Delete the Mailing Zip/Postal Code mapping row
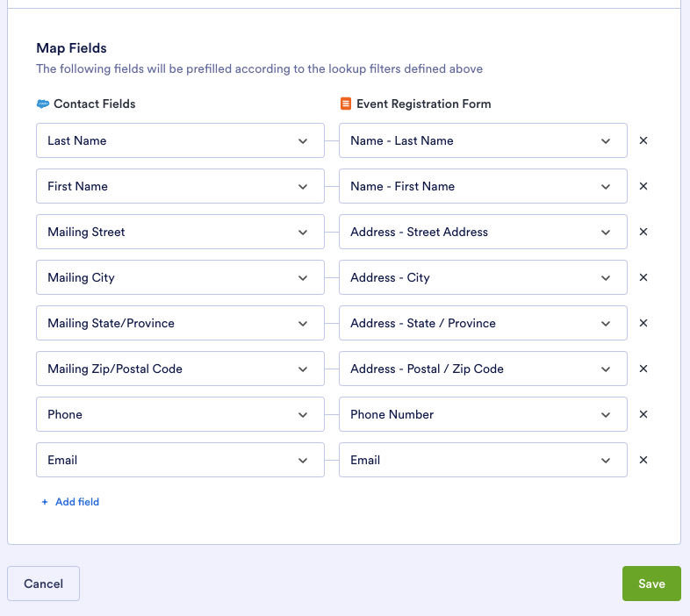 click(x=643, y=369)
